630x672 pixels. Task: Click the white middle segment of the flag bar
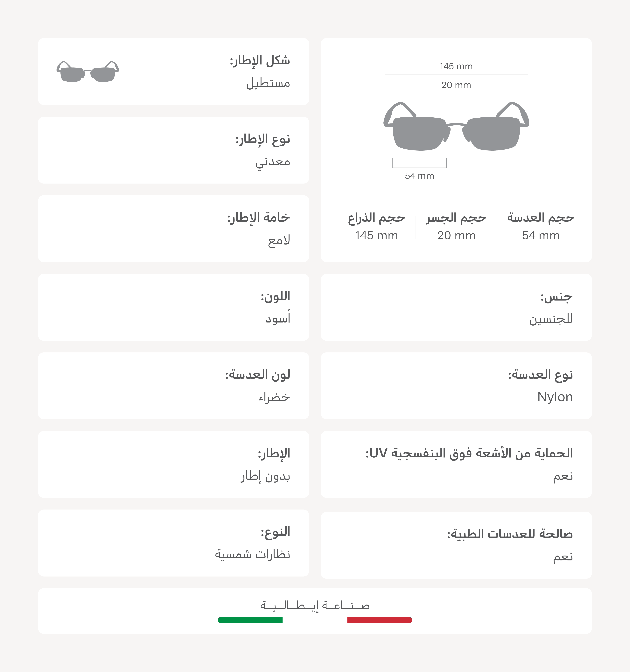315,620
